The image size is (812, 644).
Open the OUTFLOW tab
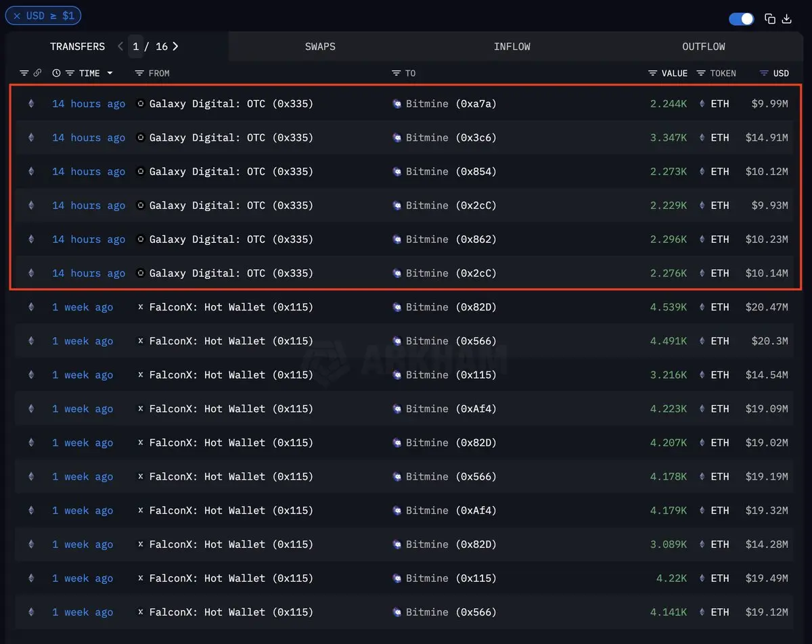pos(704,47)
